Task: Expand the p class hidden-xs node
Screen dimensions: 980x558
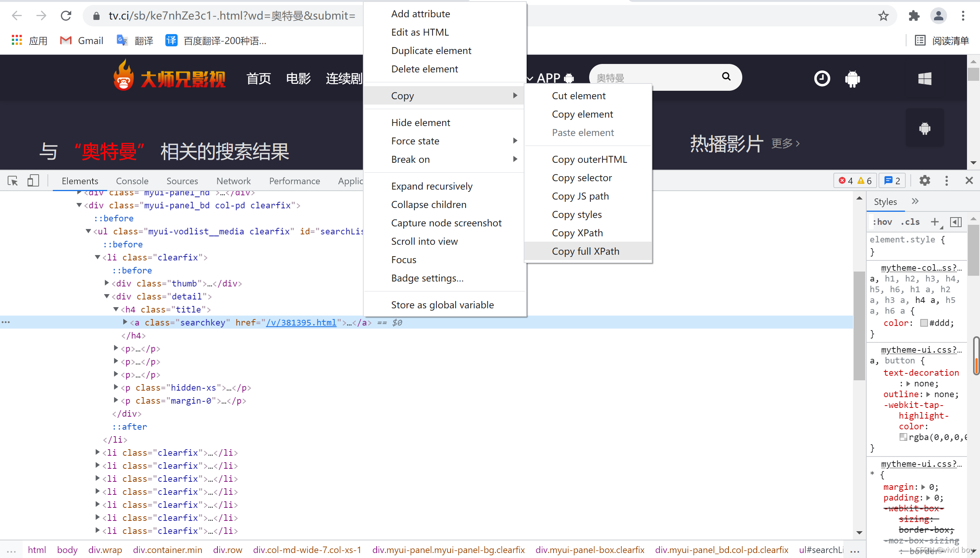Action: pos(116,388)
